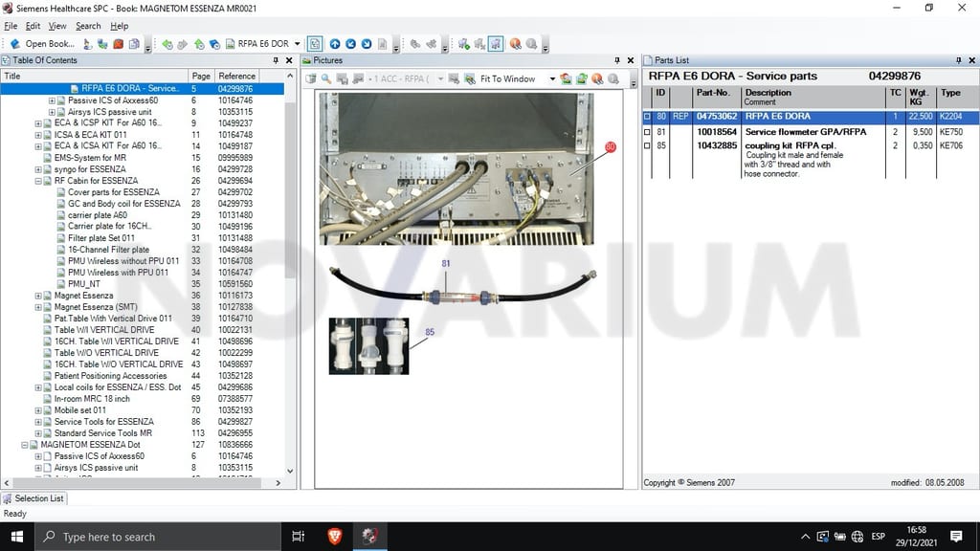Viewport: 980px width, 551px height.
Task: Select Cover parts for ESSENZA tree item
Action: (x=113, y=192)
